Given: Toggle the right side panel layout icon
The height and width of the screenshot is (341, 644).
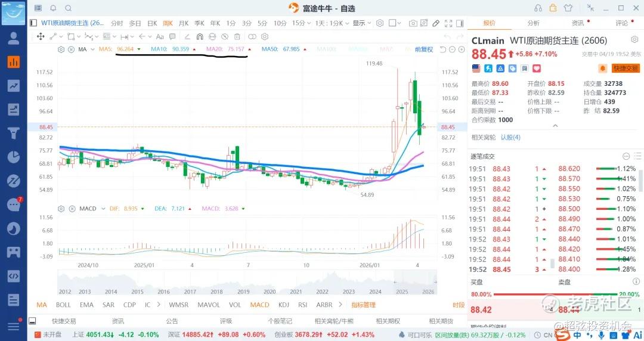Looking at the screenshot, I should tap(460, 23).
